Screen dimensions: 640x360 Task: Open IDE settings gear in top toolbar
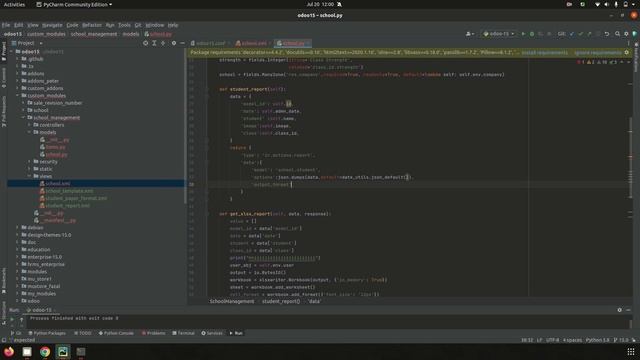[626, 34]
